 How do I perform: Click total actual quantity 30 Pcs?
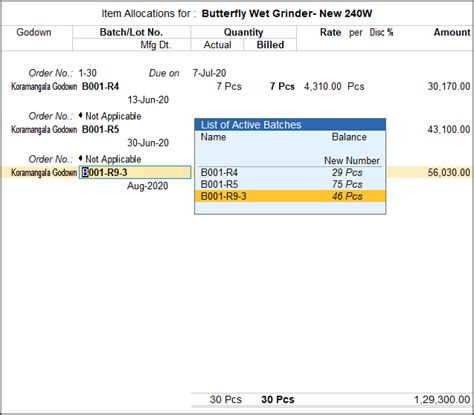pyautogui.click(x=226, y=400)
